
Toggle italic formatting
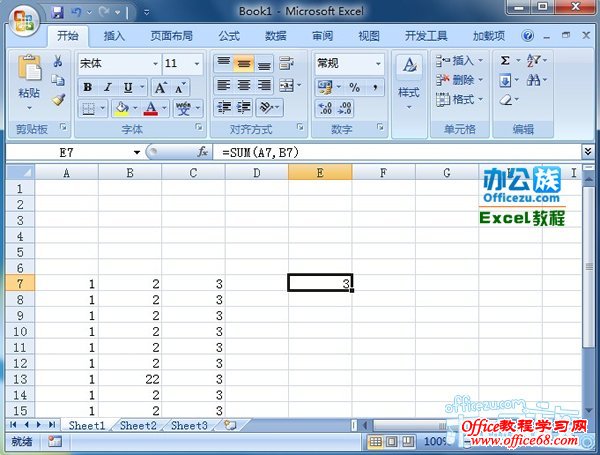click(108, 88)
